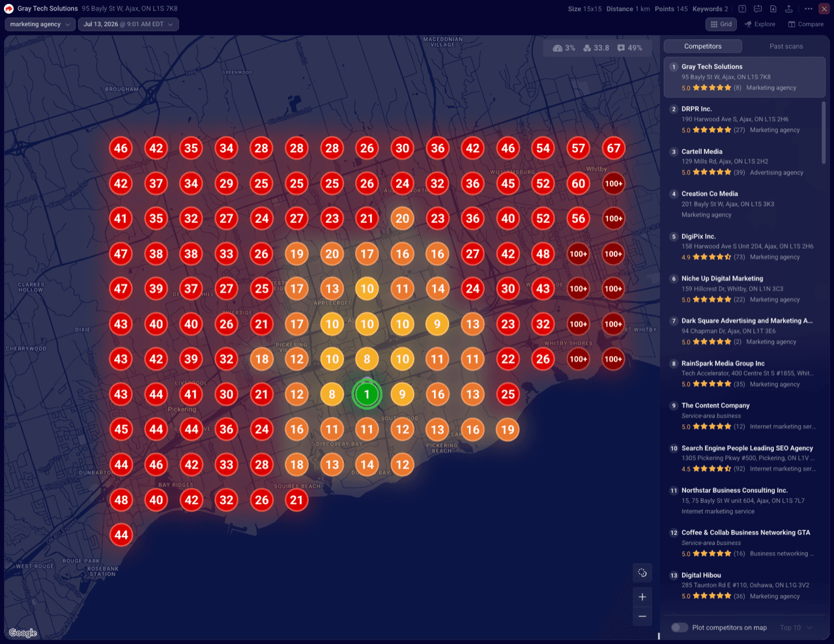Click the rank 54 grid pin
The image size is (834, 644).
pos(543,148)
